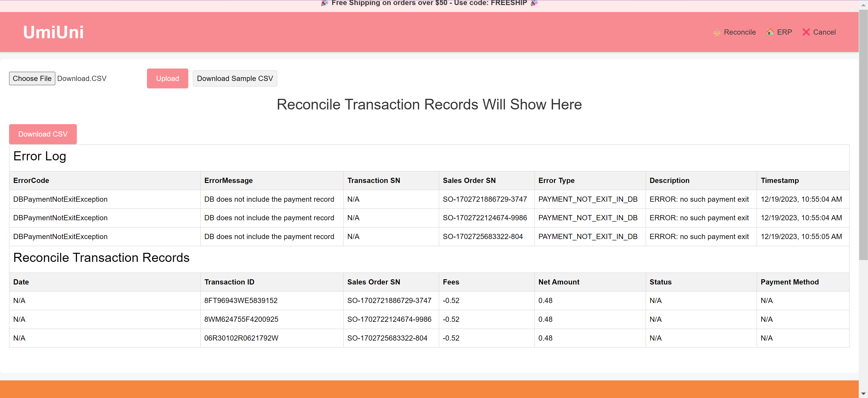Click the free shipping FREESHIP banner
Screen dimensions: 868x398
coord(429,3)
